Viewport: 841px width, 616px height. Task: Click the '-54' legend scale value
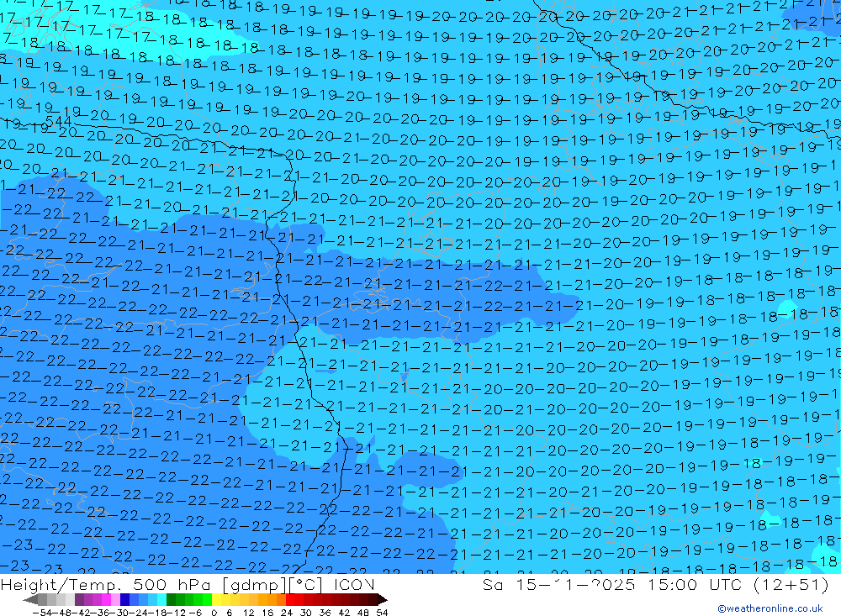pyautogui.click(x=42, y=613)
